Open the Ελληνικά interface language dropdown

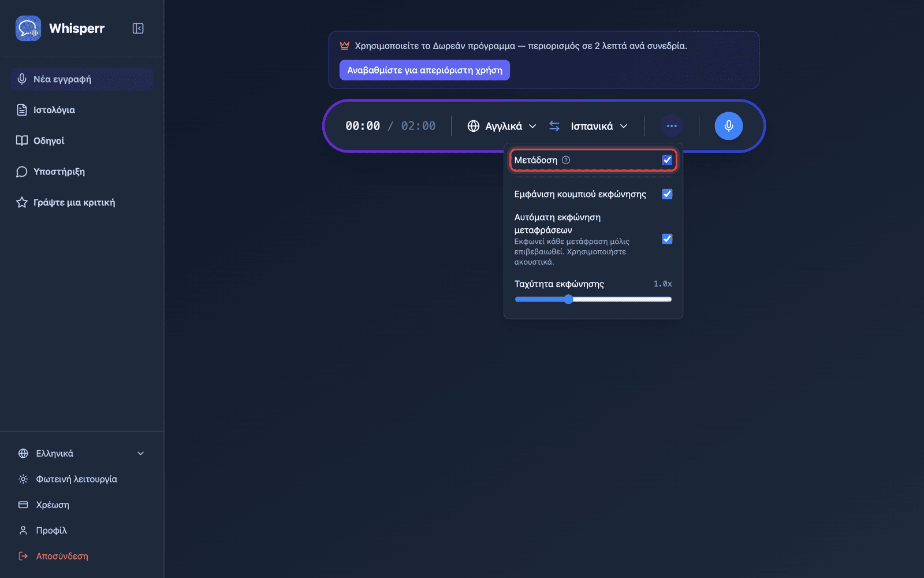tap(81, 454)
